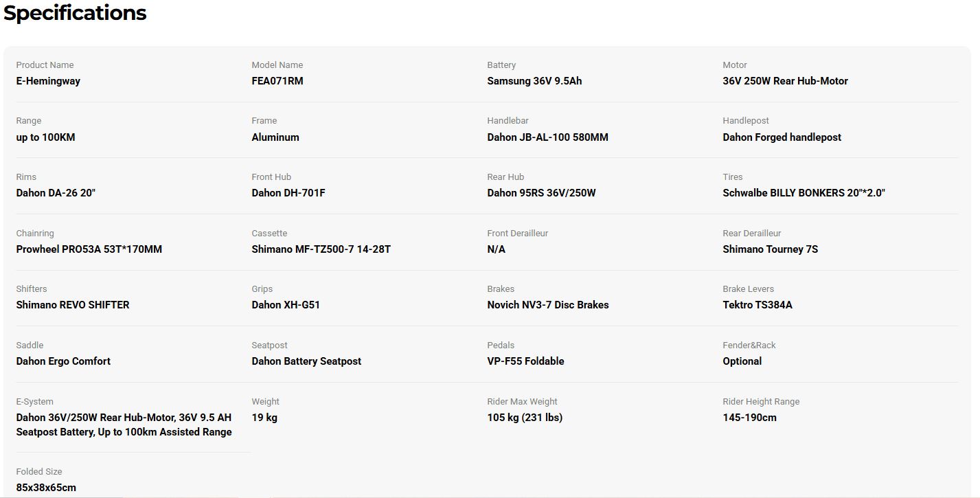Click the Model Name label
The height and width of the screenshot is (498, 980).
click(277, 65)
